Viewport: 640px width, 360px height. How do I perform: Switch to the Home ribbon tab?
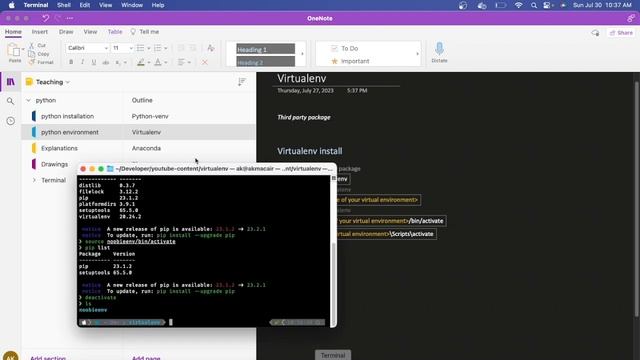click(x=13, y=31)
